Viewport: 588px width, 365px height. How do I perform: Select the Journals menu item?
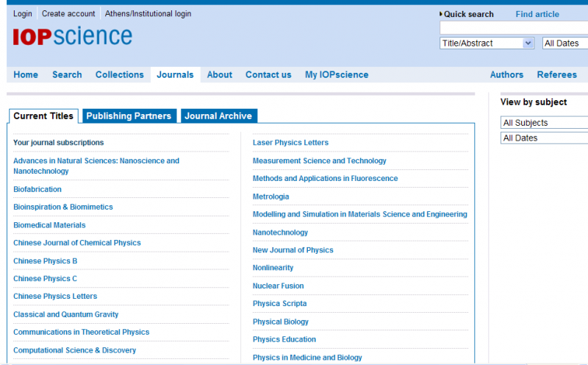pos(175,75)
